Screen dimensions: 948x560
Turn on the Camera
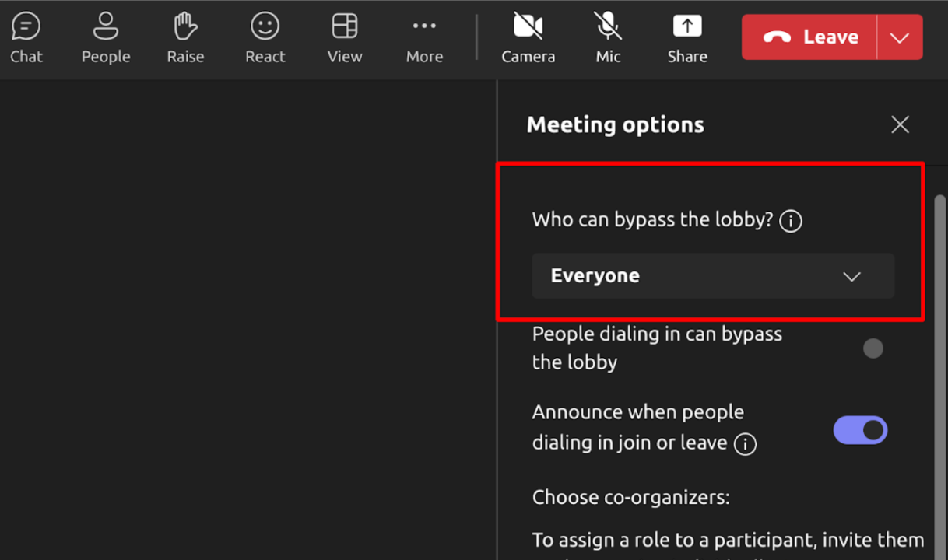coord(528,37)
